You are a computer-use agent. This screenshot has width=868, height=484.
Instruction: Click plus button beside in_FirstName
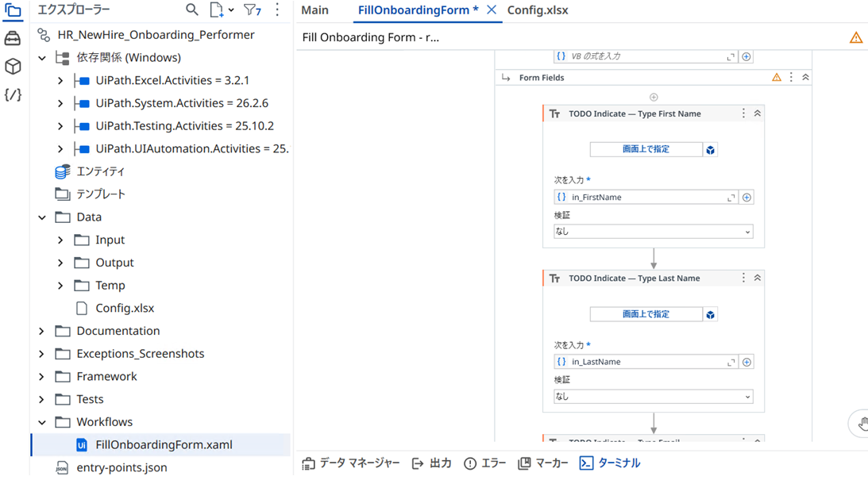pyautogui.click(x=746, y=198)
